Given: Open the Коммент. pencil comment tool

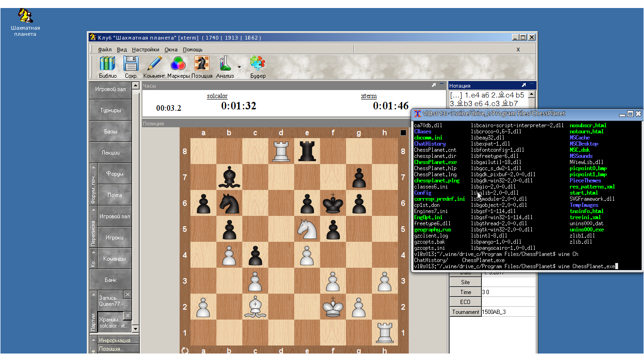Looking at the screenshot, I should 155,66.
